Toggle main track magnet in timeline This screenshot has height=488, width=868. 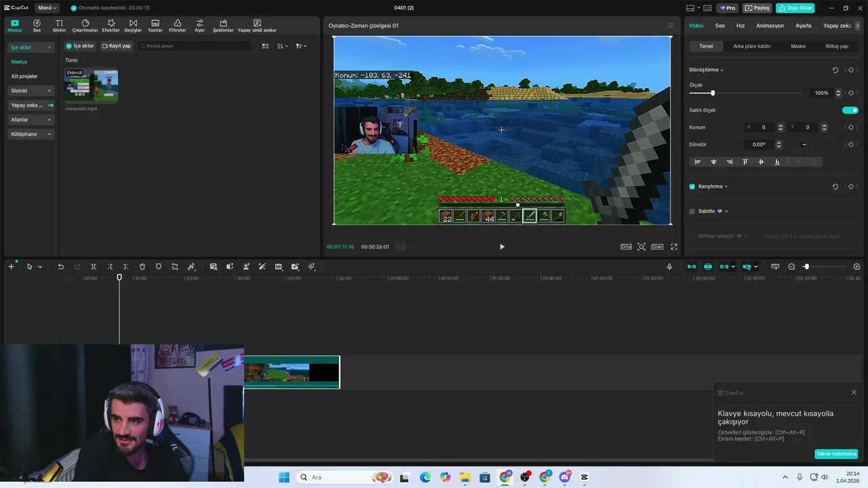point(692,267)
